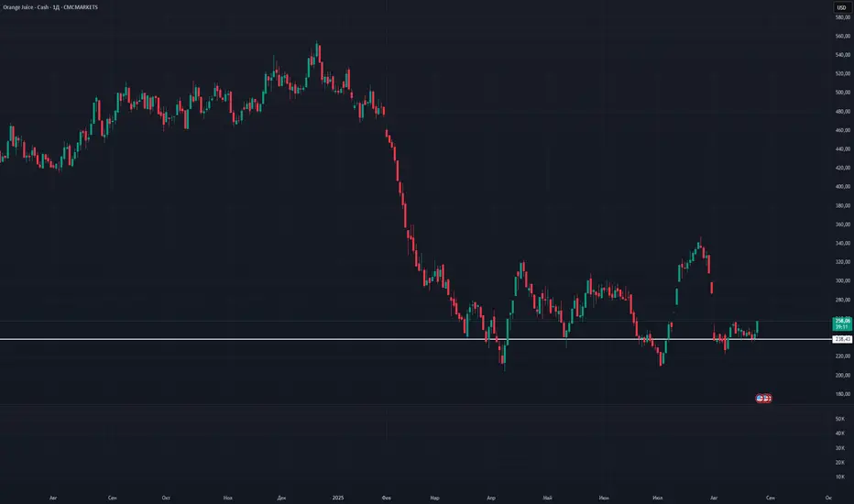The width and height of the screenshot is (854, 504).
Task: Click the Июл label on time axis
Action: pos(657,498)
